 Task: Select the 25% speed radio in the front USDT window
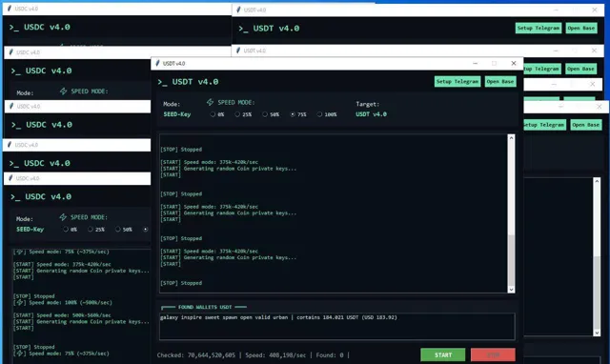237,114
